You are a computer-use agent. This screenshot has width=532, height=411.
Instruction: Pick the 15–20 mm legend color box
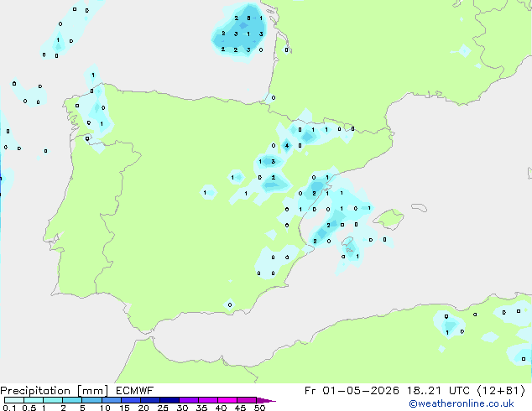(x=130, y=400)
